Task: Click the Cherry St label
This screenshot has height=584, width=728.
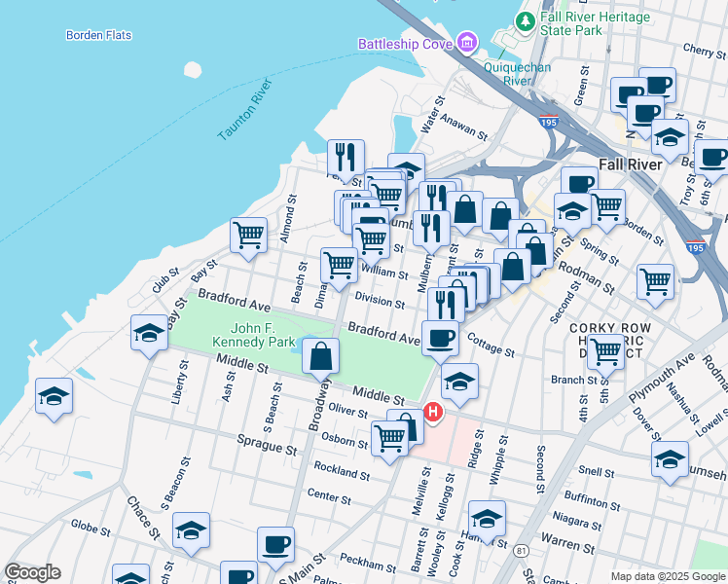Action: pyautogui.click(x=705, y=51)
